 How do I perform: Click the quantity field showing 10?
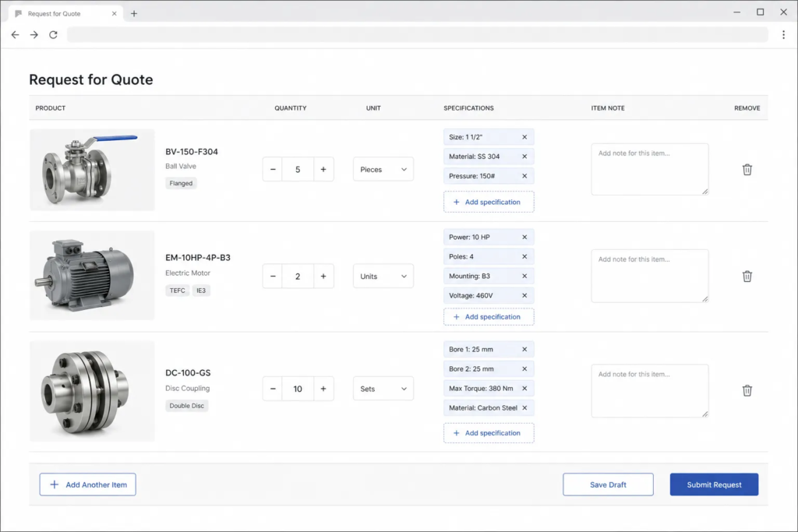(298, 389)
